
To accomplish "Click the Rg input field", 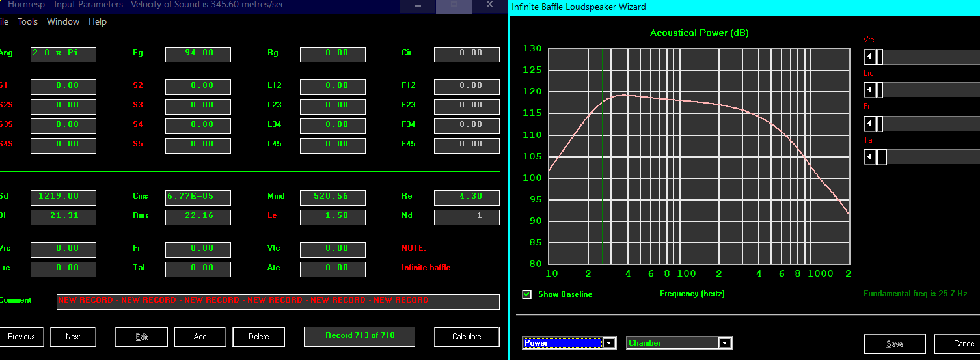I will [x=333, y=54].
